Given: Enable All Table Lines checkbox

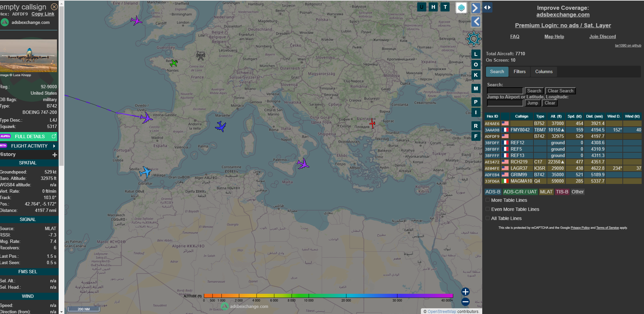Looking at the screenshot, I should pos(488,218).
